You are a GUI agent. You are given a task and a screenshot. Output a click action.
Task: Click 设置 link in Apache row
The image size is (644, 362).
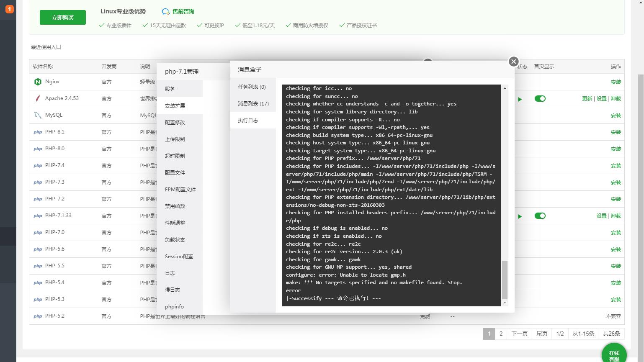pos(601,99)
